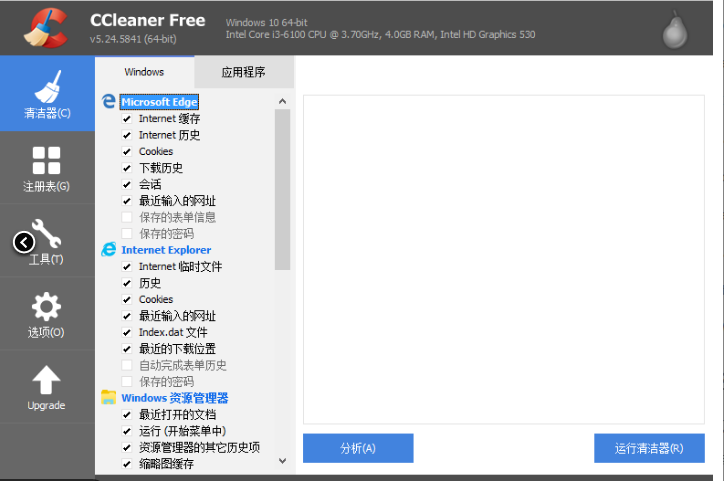The width and height of the screenshot is (724, 481).
Task: Click the CCleaner Free title text
Action: tap(148, 20)
